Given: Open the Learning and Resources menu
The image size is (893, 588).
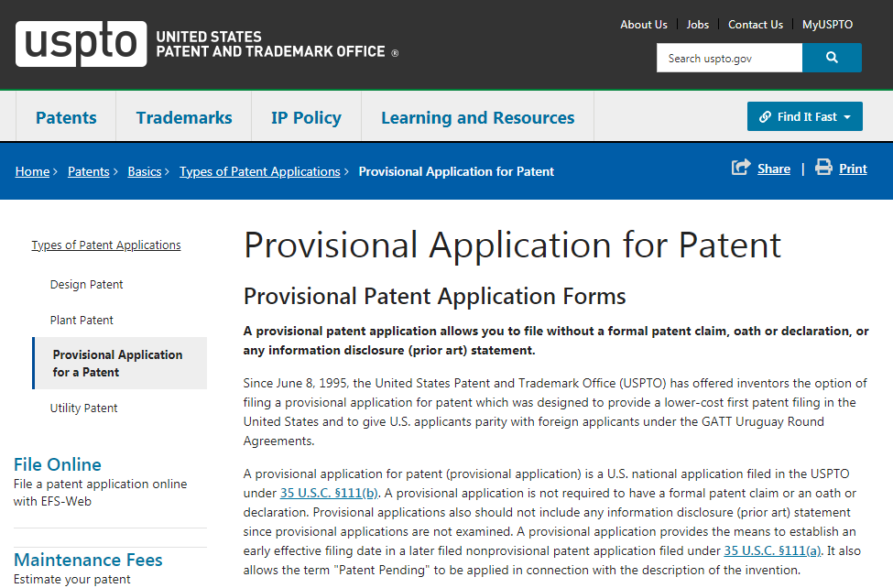Looking at the screenshot, I should pos(477,117).
